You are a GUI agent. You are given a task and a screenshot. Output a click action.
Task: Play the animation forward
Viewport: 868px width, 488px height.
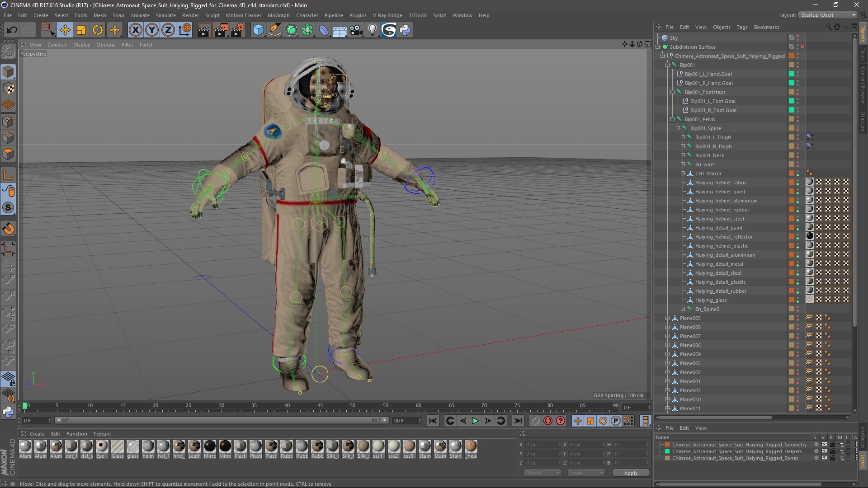tap(475, 421)
